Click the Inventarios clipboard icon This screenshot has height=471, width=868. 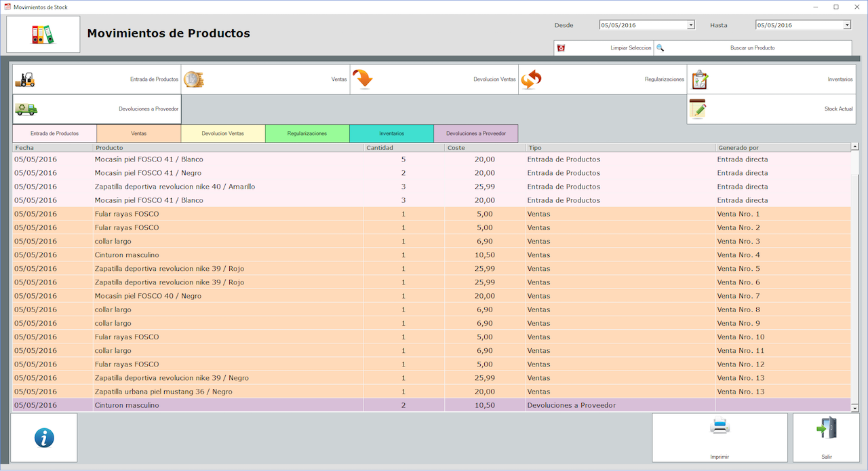click(700, 79)
